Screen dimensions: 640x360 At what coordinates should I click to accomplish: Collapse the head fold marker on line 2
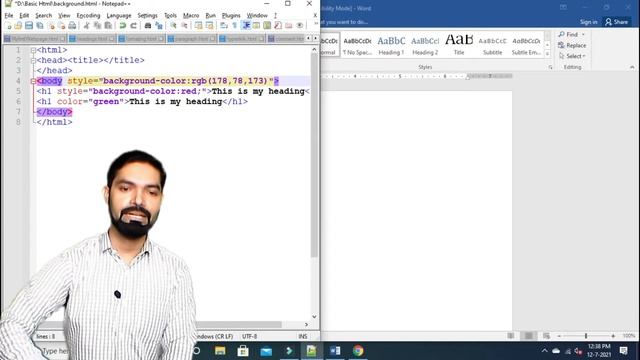pyautogui.click(x=33, y=60)
